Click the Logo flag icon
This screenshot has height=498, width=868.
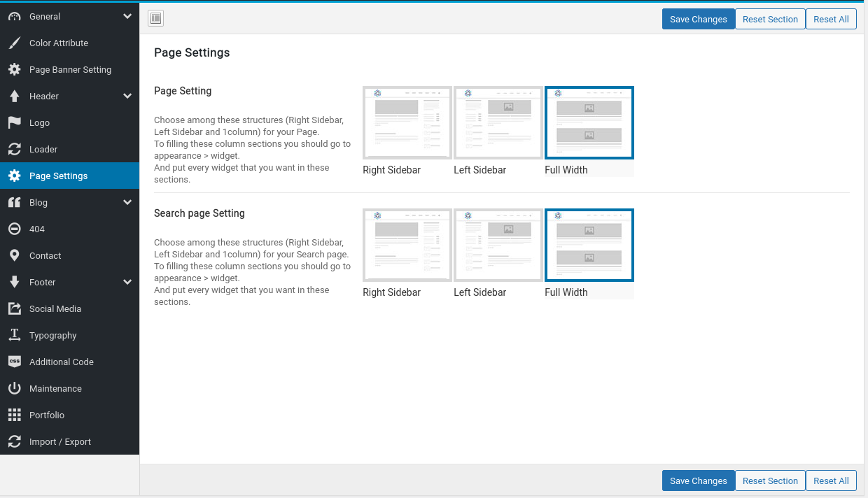(x=14, y=122)
